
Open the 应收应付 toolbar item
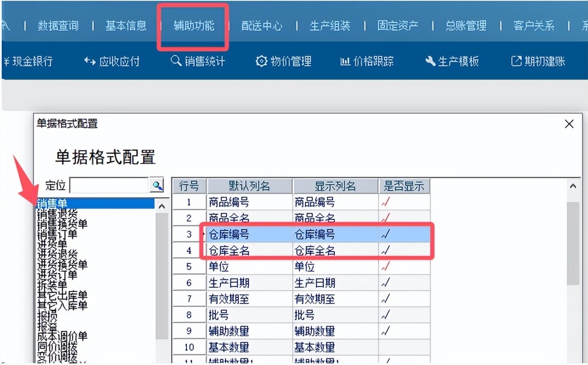[111, 61]
